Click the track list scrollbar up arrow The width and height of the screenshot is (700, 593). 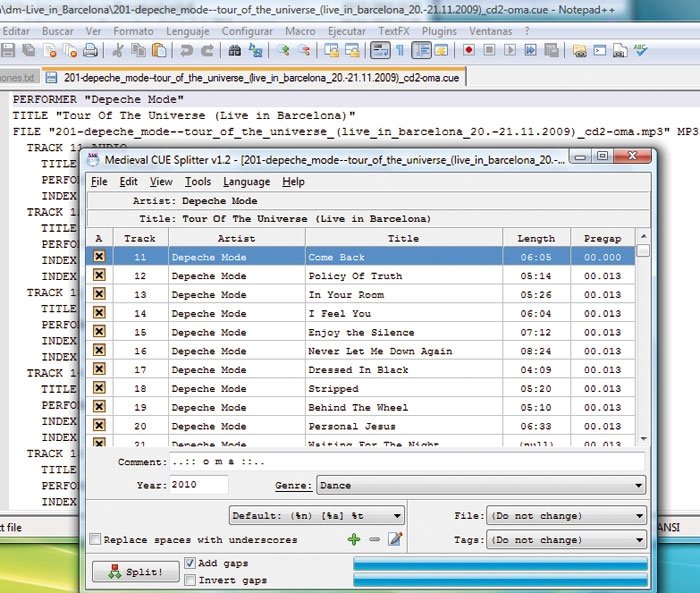[x=643, y=236]
